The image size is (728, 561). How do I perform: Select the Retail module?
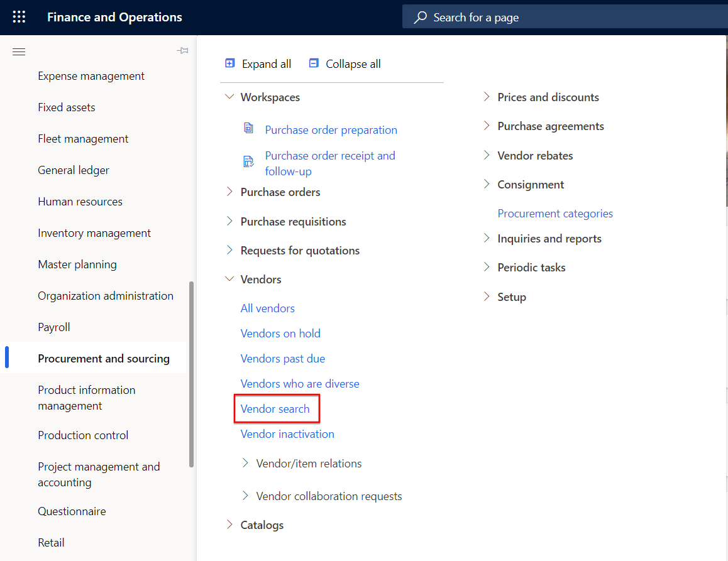[51, 542]
